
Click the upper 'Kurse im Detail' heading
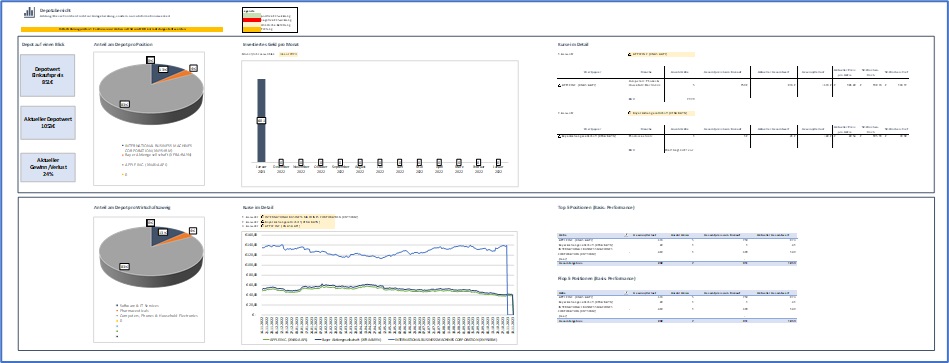point(572,45)
